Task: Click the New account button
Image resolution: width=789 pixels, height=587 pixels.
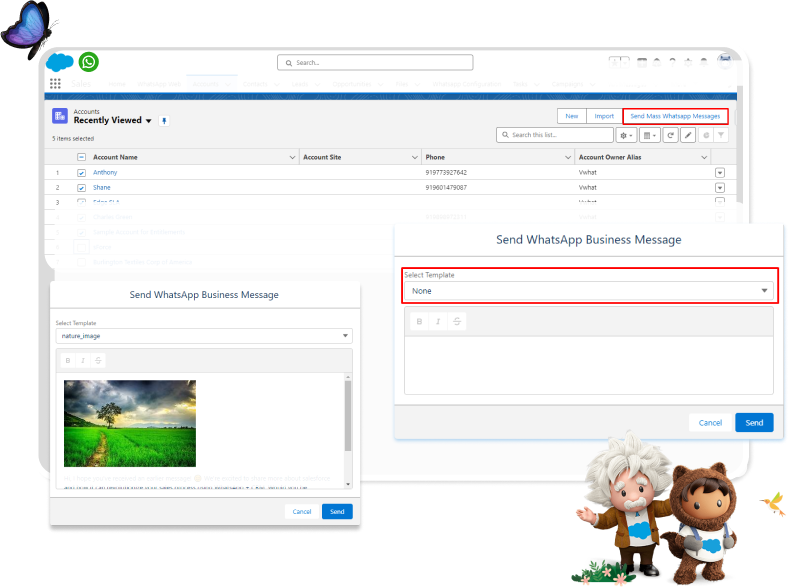Action: coord(572,116)
